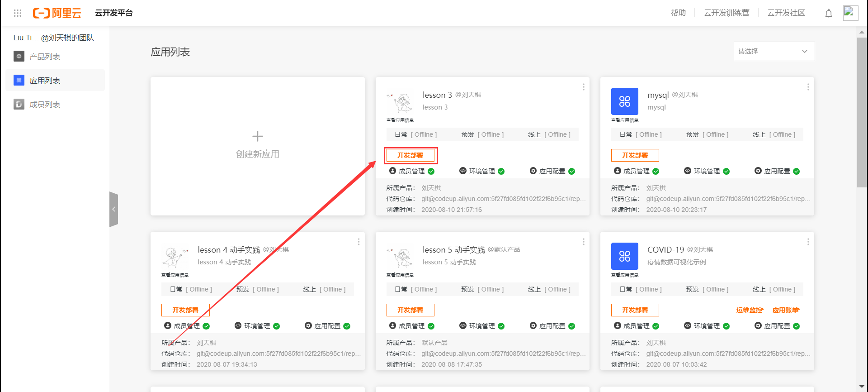Screen dimensions: 868x392
Task: Click the scrollbar down arrow
Action: (862, 386)
